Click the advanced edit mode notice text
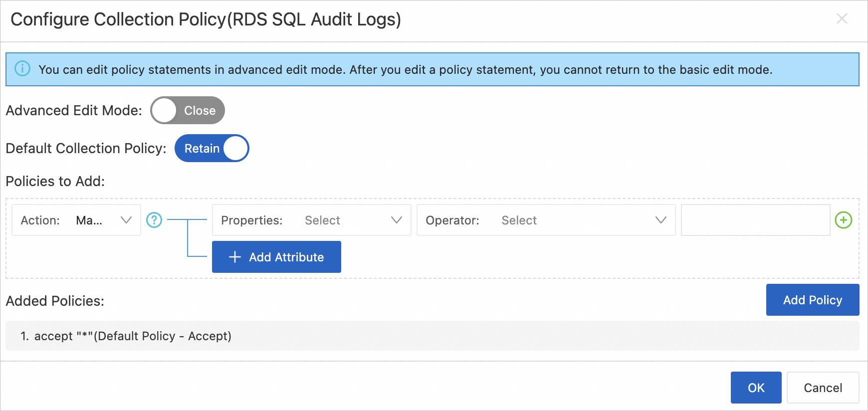This screenshot has width=868, height=411. (x=405, y=69)
